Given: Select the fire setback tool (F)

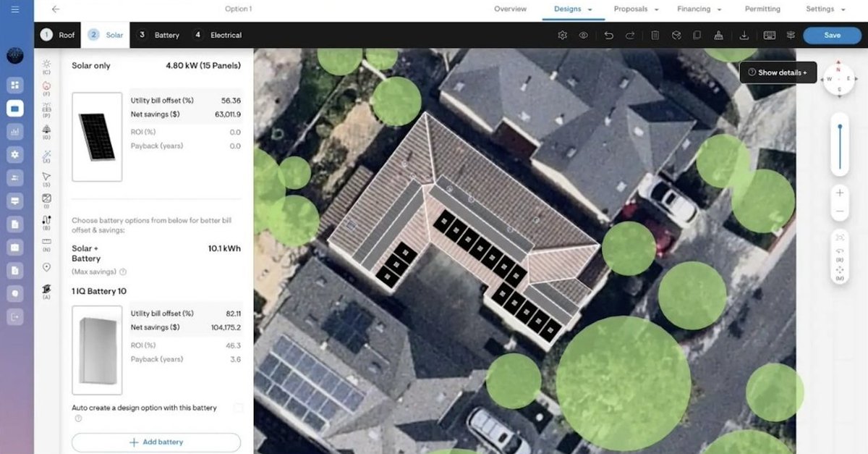Looking at the screenshot, I should [46, 88].
